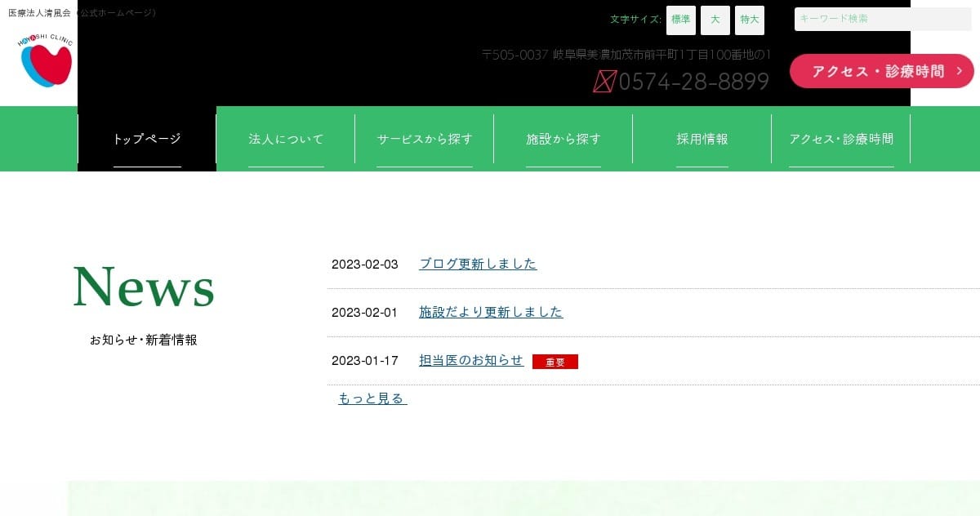Set text size to 特大

(749, 20)
